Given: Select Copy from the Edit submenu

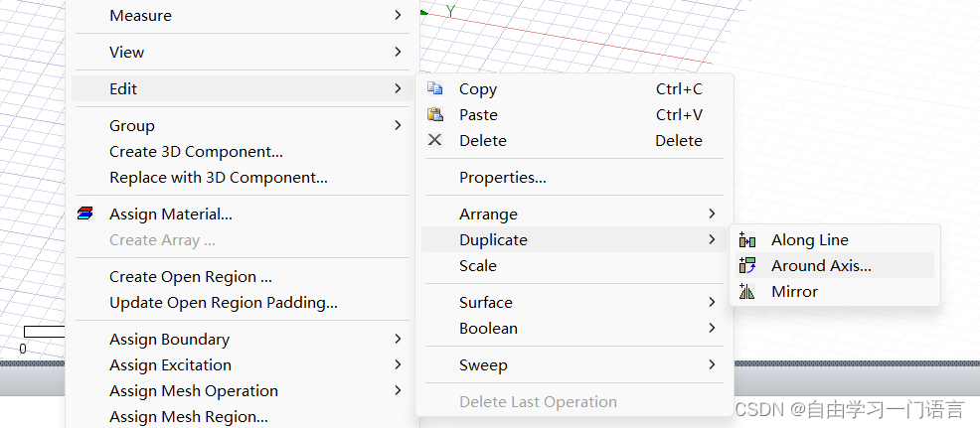Looking at the screenshot, I should pyautogui.click(x=574, y=88).
